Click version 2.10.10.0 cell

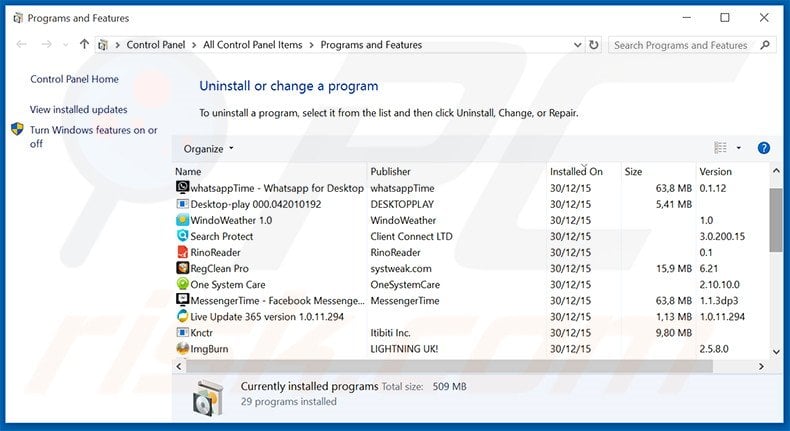[719, 284]
